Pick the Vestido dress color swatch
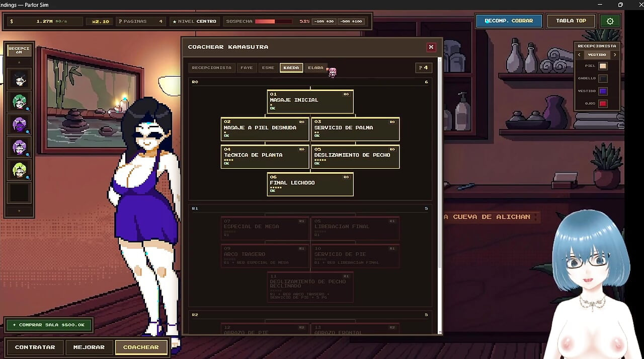The height and width of the screenshot is (359, 644). click(x=603, y=91)
